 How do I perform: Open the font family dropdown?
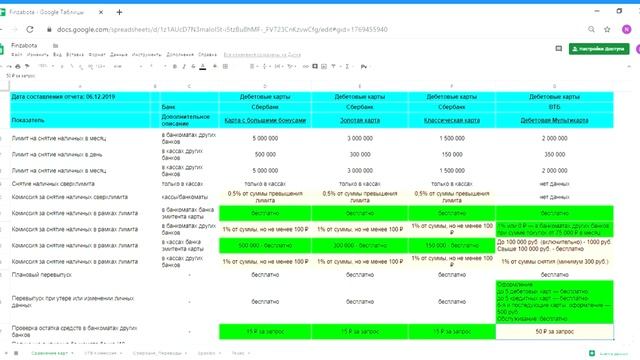pos(127,66)
